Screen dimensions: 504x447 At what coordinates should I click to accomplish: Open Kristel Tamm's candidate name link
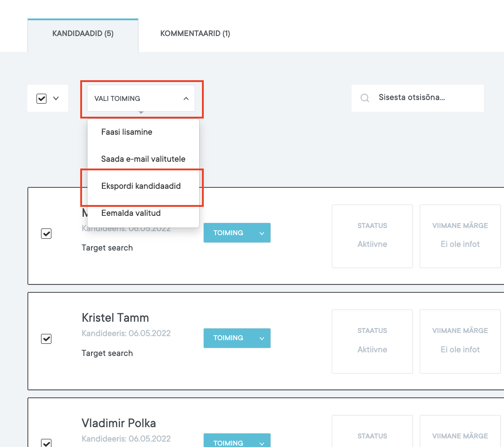pos(115,318)
